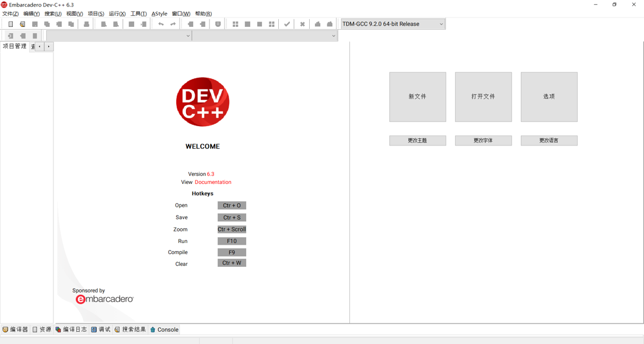Switch to the 搜索结果 bottom tab

click(130, 329)
